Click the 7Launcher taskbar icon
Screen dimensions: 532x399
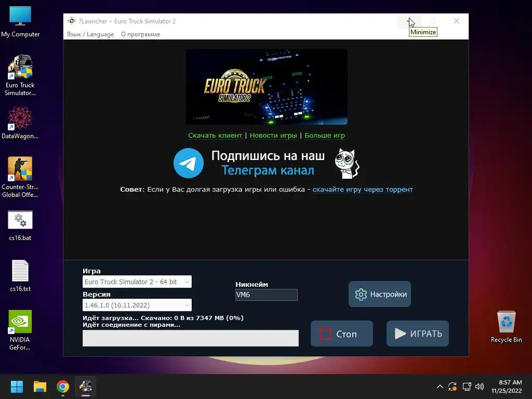(86, 387)
